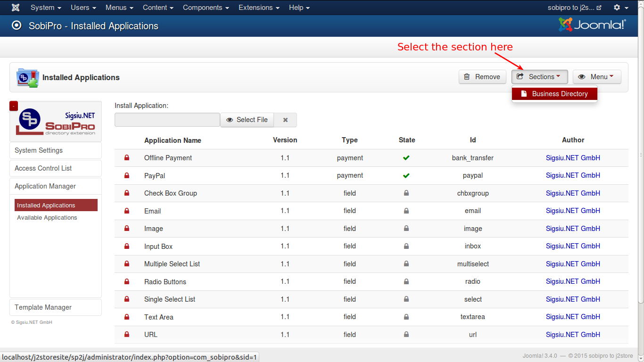The height and width of the screenshot is (362, 644).
Task: Click grey state lock for Check Box Group
Action: pos(406,193)
